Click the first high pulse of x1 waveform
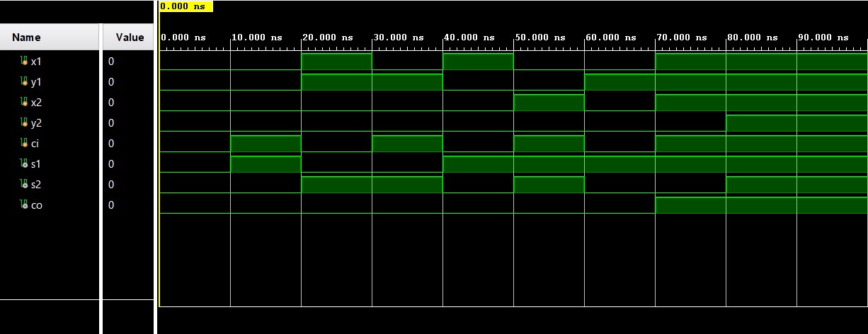The height and width of the screenshot is (334, 868). [336, 62]
